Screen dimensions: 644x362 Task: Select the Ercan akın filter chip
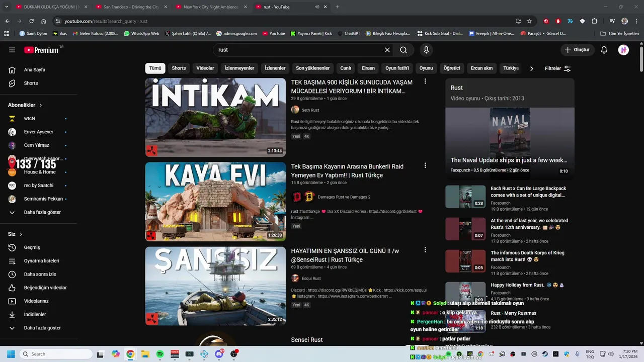pyautogui.click(x=481, y=68)
